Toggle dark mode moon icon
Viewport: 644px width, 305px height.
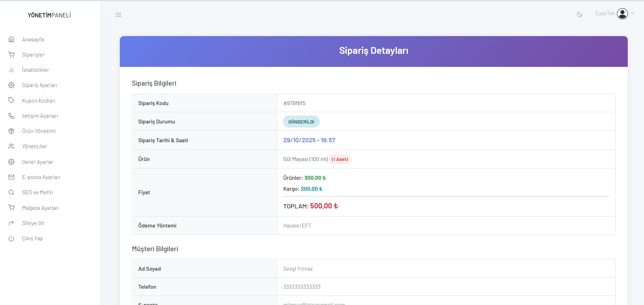click(x=580, y=15)
